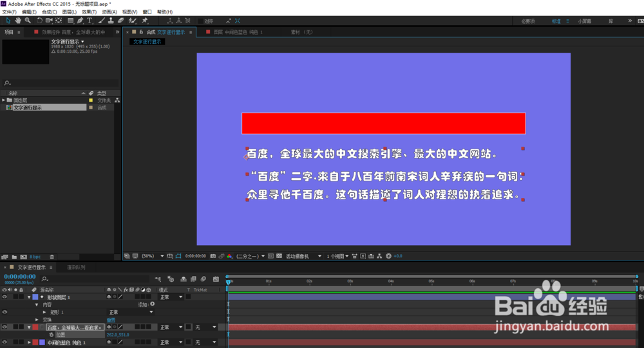Open the 文件(F) menu
Screen dimensions: 644x348
coord(10,12)
